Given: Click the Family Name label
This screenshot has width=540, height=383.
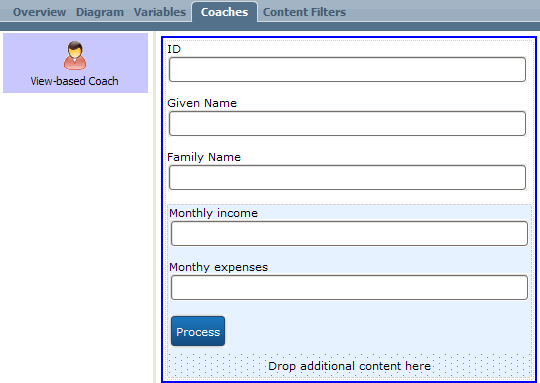Looking at the screenshot, I should tap(204, 157).
